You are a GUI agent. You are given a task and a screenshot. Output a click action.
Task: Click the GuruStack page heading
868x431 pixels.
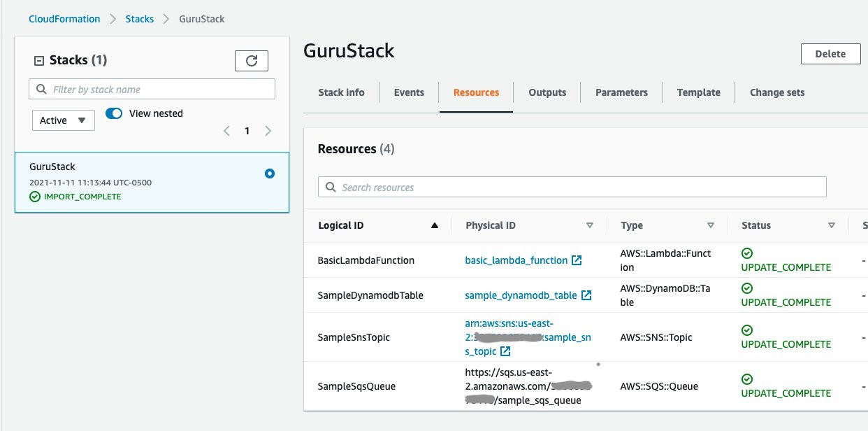[x=349, y=50]
